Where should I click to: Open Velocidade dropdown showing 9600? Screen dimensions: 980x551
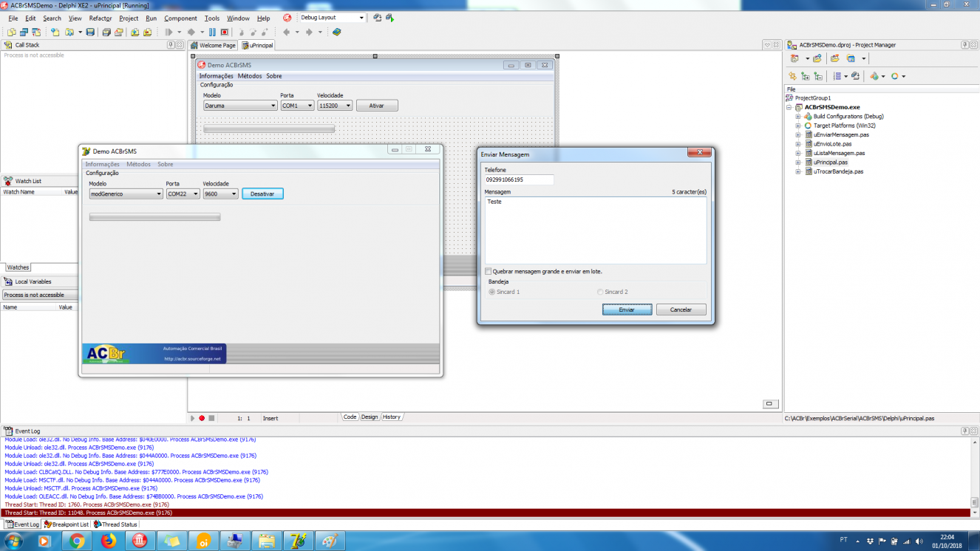[220, 194]
